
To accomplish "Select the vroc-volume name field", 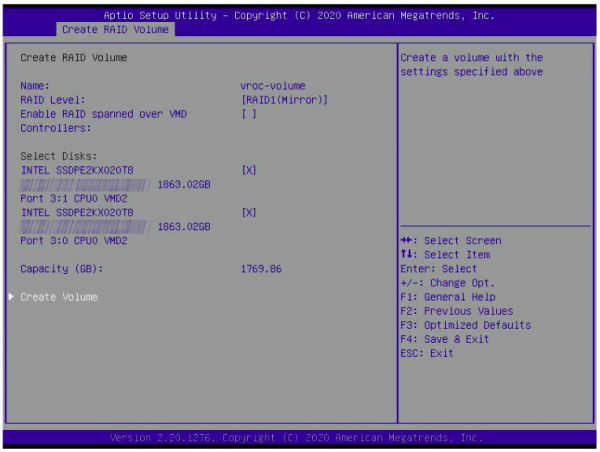I will point(273,86).
